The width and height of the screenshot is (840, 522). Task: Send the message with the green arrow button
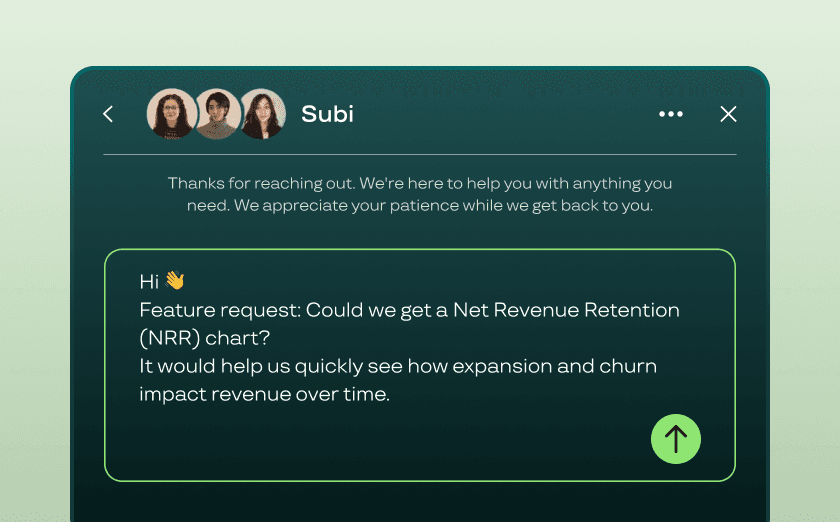tap(676, 439)
